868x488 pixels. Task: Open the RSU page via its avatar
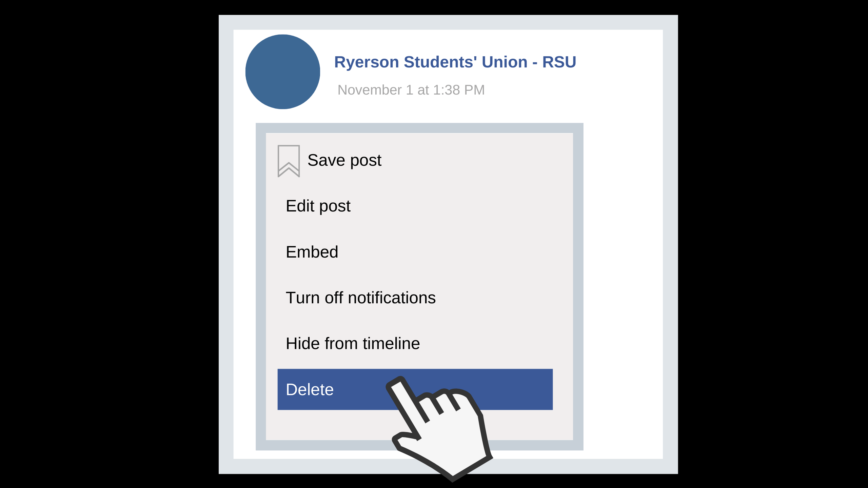282,72
